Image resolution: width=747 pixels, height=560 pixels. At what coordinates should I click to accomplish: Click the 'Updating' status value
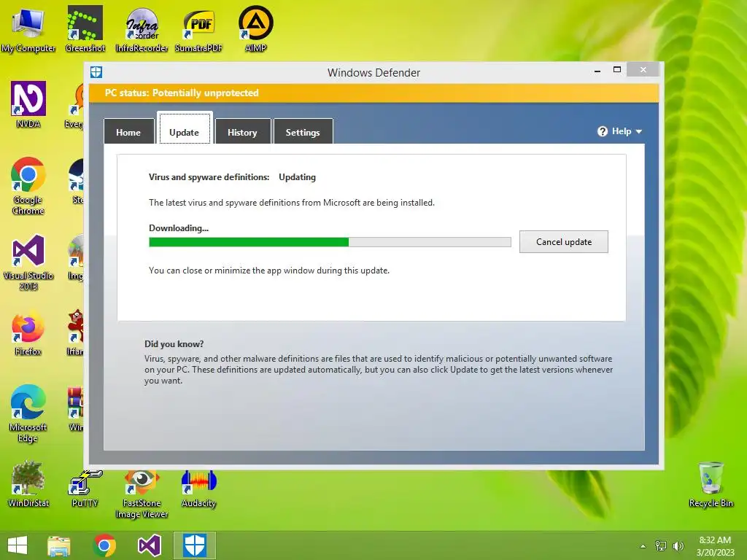298,177
